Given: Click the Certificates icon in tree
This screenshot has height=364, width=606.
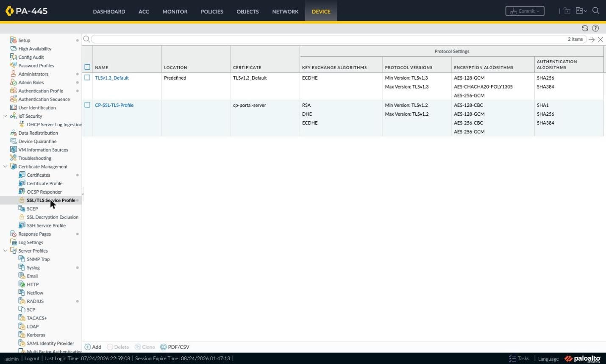Looking at the screenshot, I should pos(22,175).
